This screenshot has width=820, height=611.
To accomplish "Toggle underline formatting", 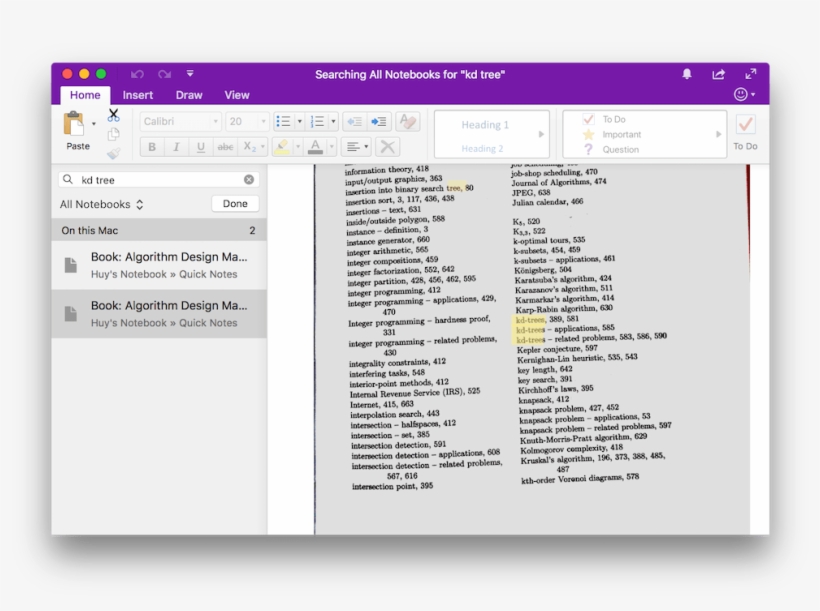I will click(200, 146).
